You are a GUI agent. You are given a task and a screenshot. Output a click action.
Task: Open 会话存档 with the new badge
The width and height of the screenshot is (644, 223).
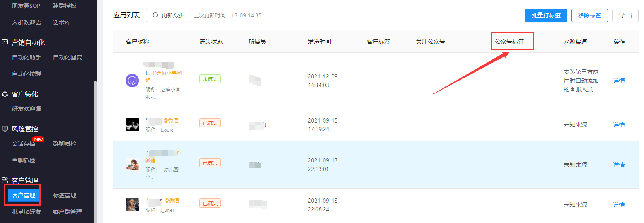pyautogui.click(x=24, y=144)
